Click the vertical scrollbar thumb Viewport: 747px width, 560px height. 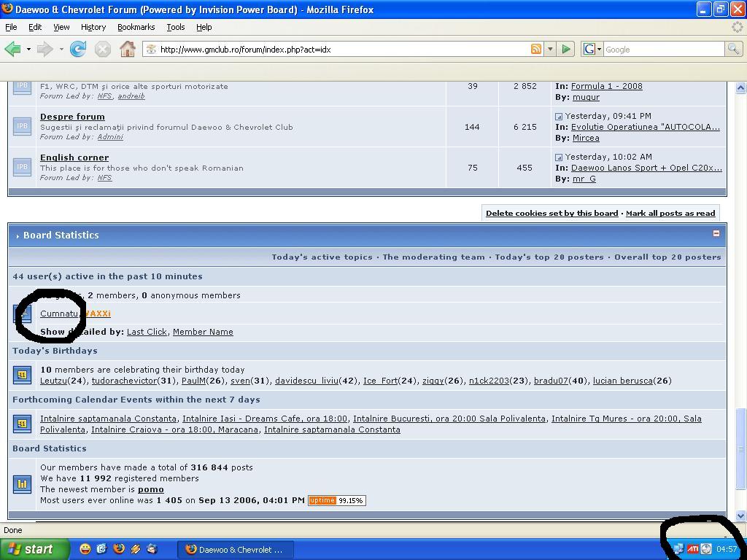tap(740, 448)
